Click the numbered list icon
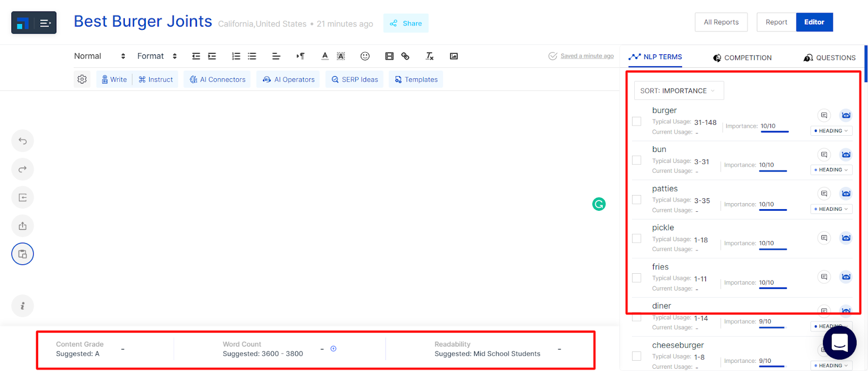 (236, 56)
